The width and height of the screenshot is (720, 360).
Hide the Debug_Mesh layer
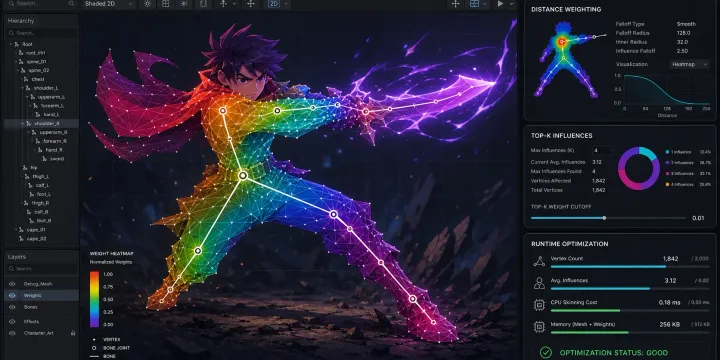12,284
